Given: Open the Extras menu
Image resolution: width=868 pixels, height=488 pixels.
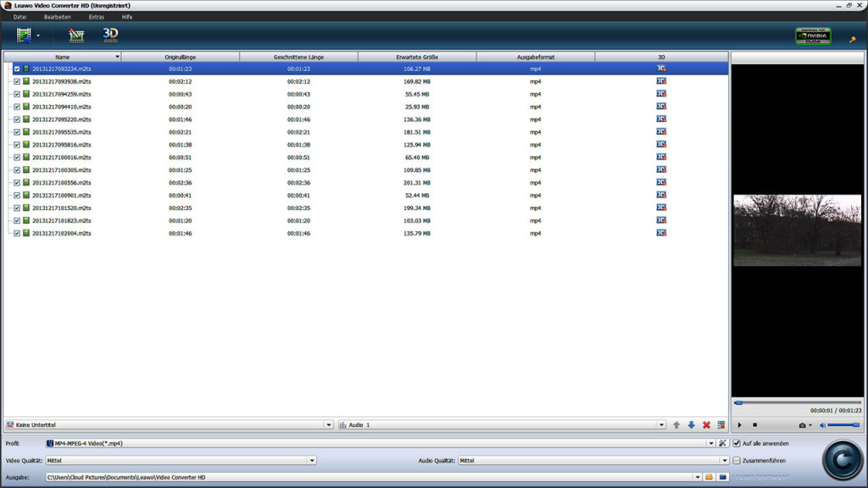Looking at the screenshot, I should pyautogui.click(x=97, y=17).
